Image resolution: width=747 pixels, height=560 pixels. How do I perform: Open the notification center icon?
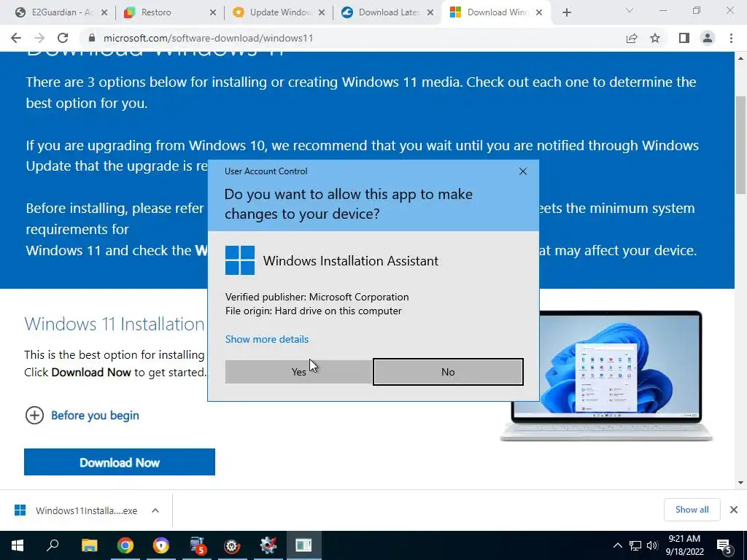(x=724, y=545)
